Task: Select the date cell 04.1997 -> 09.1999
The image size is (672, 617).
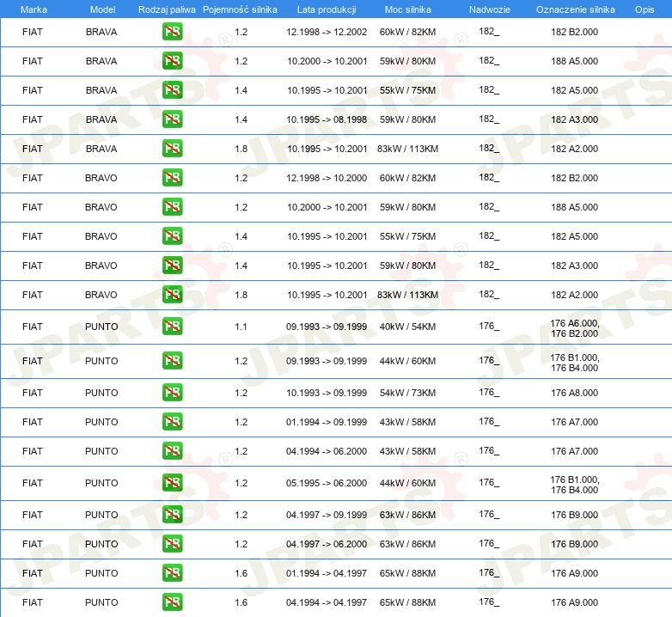Action: (327, 515)
